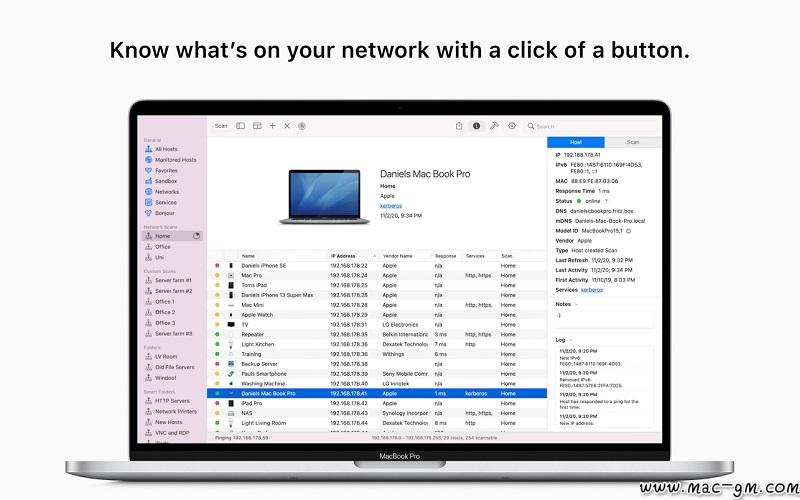Open the kerberos link under Services
Viewport: 800px width, 500px height.
[593, 289]
